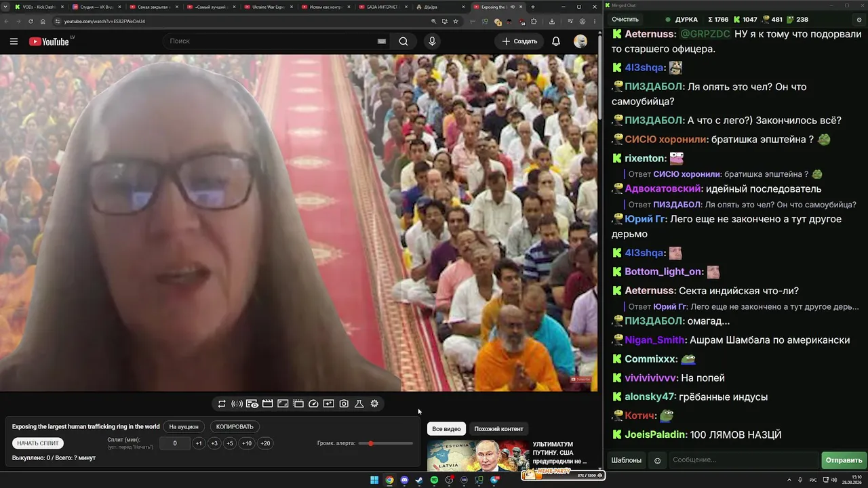Open the YouTube account avatar menu

(x=580, y=41)
